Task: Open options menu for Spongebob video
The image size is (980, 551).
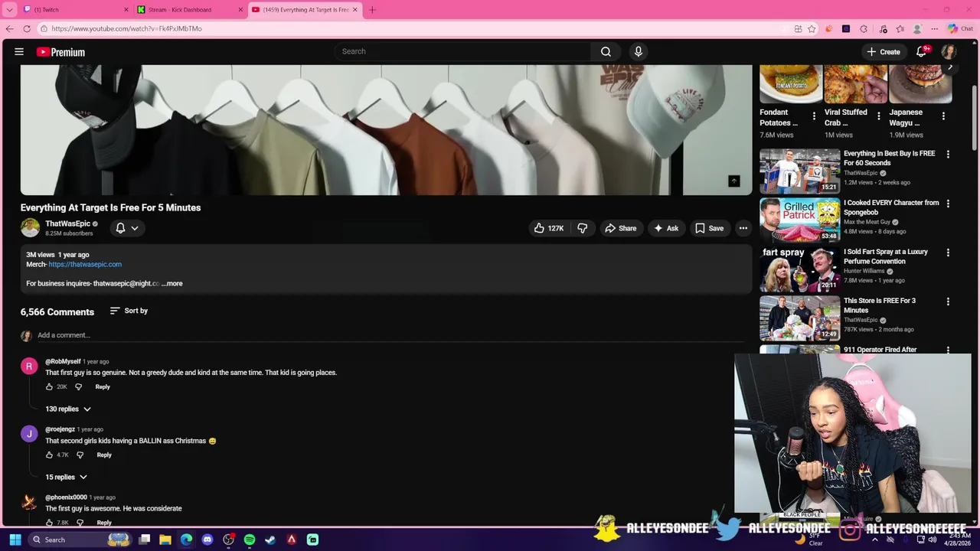Action: (948, 204)
